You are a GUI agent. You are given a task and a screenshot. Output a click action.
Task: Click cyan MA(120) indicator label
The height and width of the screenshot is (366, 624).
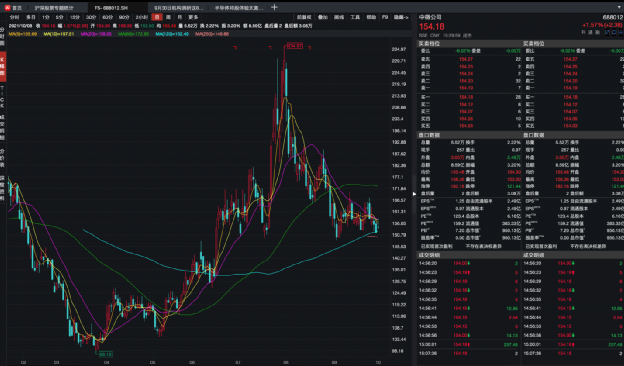point(172,34)
